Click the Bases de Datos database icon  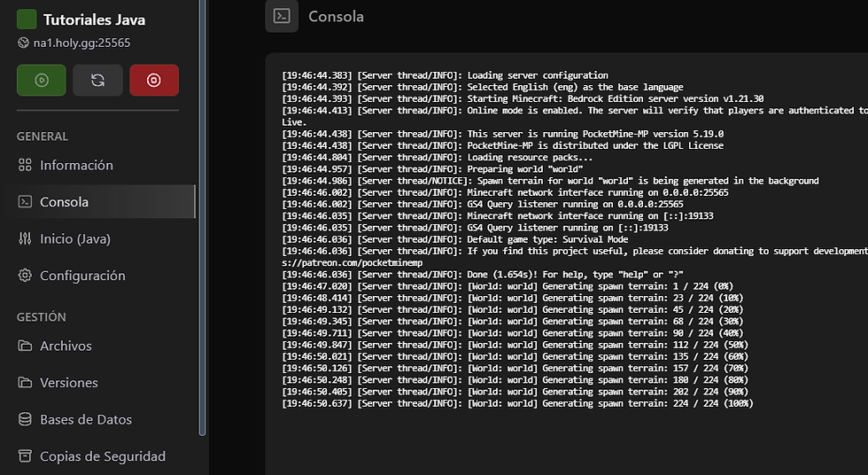25,419
